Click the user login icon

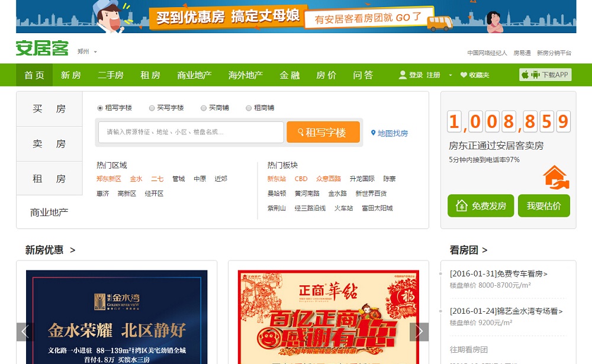(x=403, y=75)
